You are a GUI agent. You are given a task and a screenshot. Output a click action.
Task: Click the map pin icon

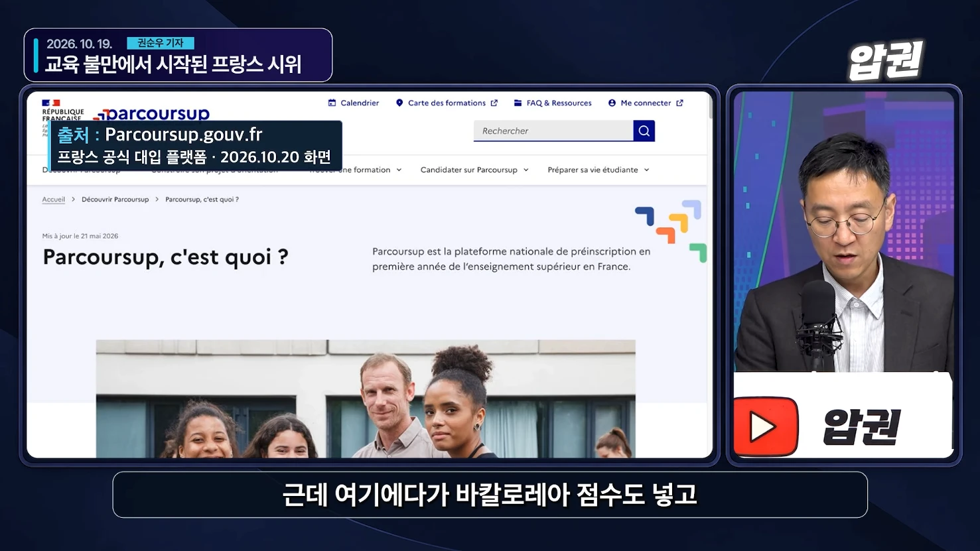pos(399,103)
